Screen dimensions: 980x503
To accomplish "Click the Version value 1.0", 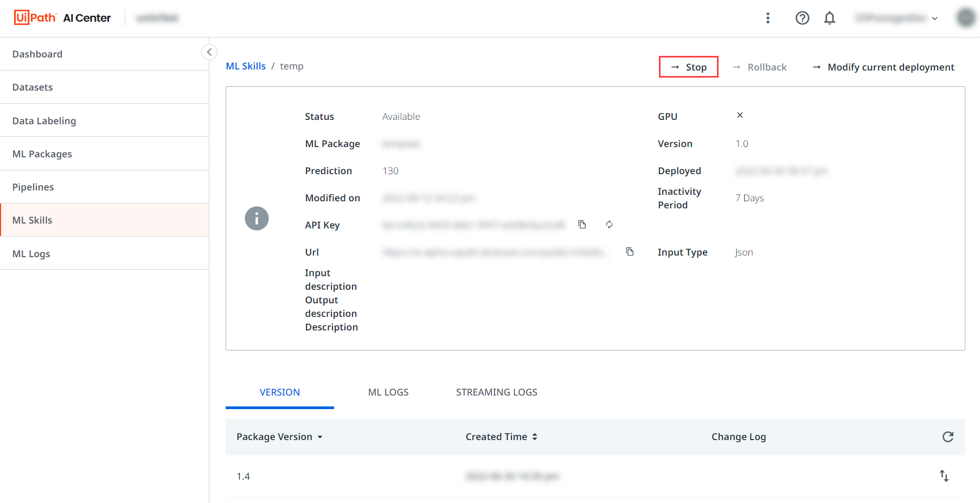I will click(x=742, y=144).
